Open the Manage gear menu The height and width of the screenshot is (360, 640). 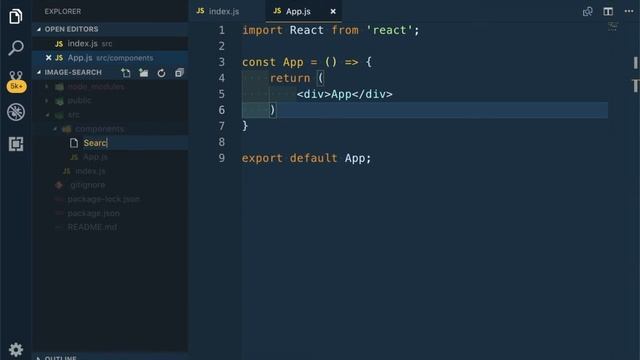coord(16,350)
